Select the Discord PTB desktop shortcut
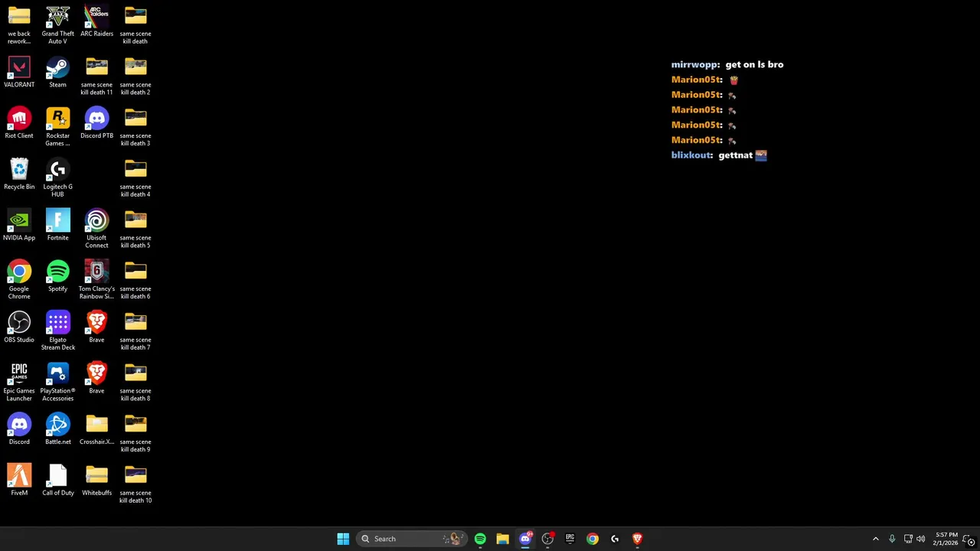Screen dimensions: 980x551 [x=96, y=123]
